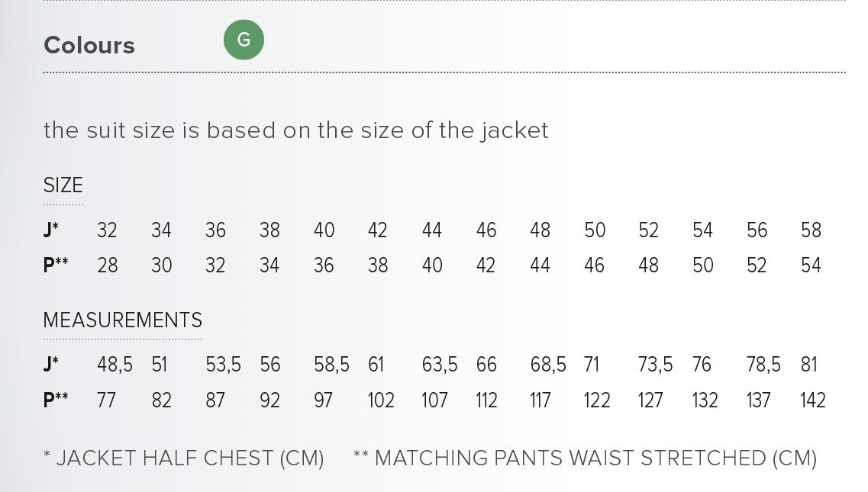The height and width of the screenshot is (492, 868).
Task: Click the Colours heading
Action: 89,46
